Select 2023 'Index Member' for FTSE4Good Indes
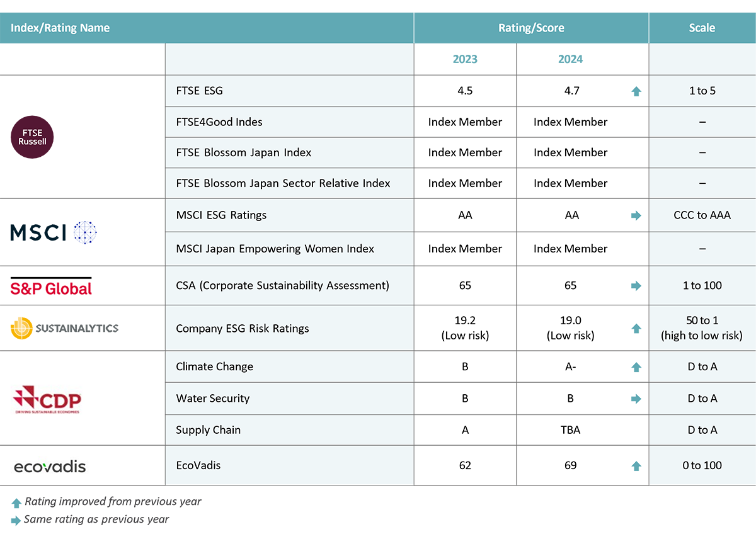Image resolution: width=756 pixels, height=539 pixels. pos(465,122)
